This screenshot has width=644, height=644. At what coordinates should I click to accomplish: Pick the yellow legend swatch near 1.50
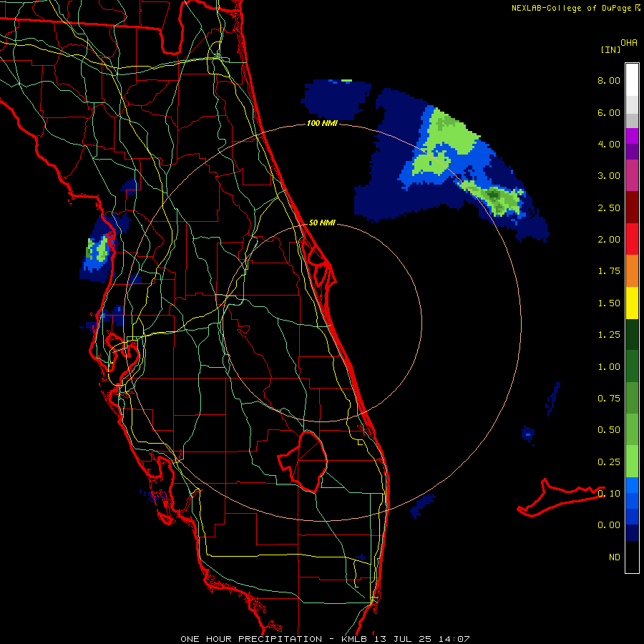pyautogui.click(x=632, y=303)
